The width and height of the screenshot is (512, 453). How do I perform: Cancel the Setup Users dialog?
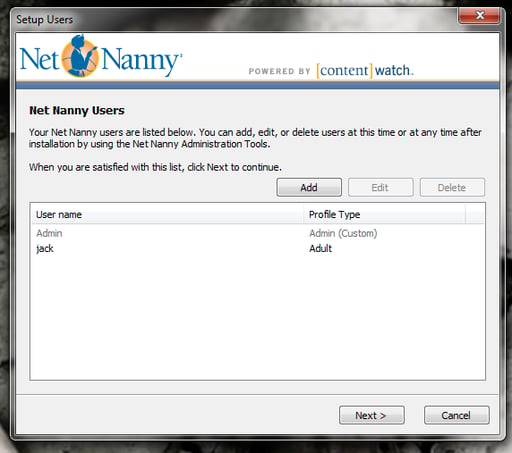457,415
